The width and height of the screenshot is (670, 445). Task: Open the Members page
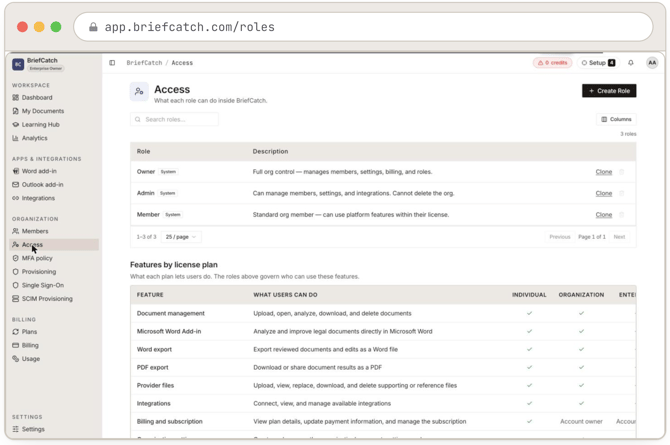click(x=30, y=231)
